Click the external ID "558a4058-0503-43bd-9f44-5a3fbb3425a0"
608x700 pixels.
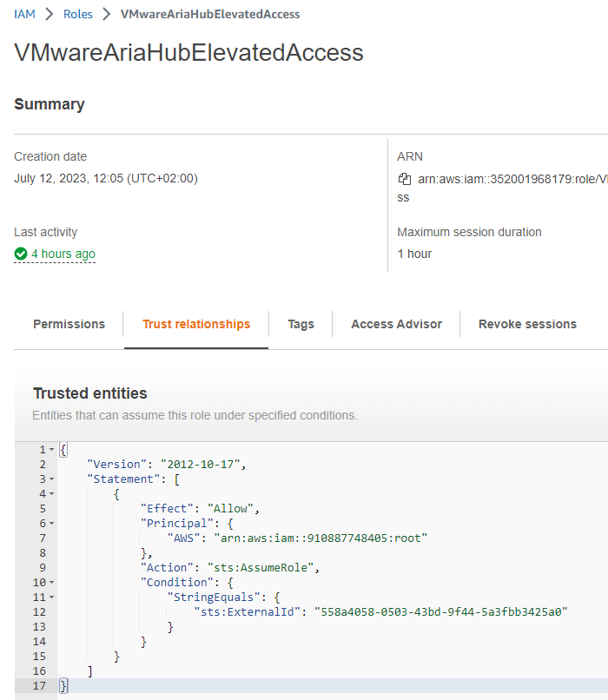tap(440, 612)
